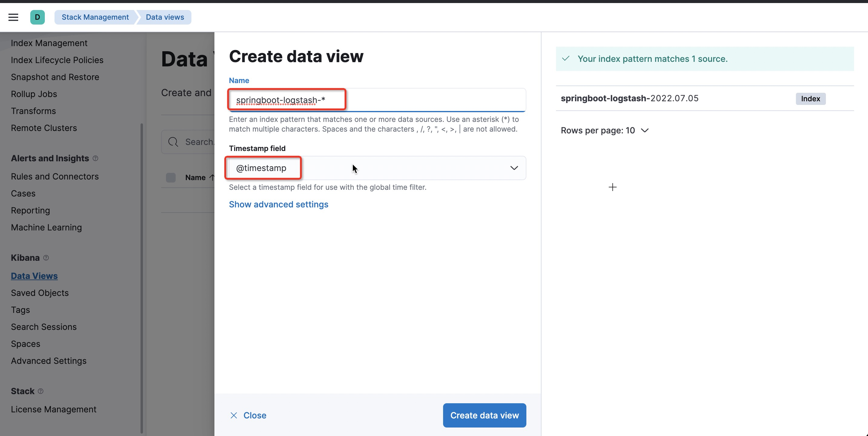Viewport: 868px width, 436px height.
Task: Click the Stack section help icon
Action: tap(41, 391)
